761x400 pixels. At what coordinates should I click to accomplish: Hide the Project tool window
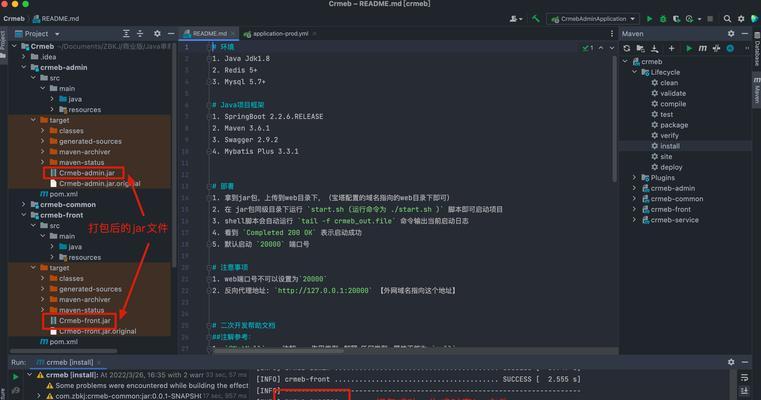pyautogui.click(x=171, y=33)
